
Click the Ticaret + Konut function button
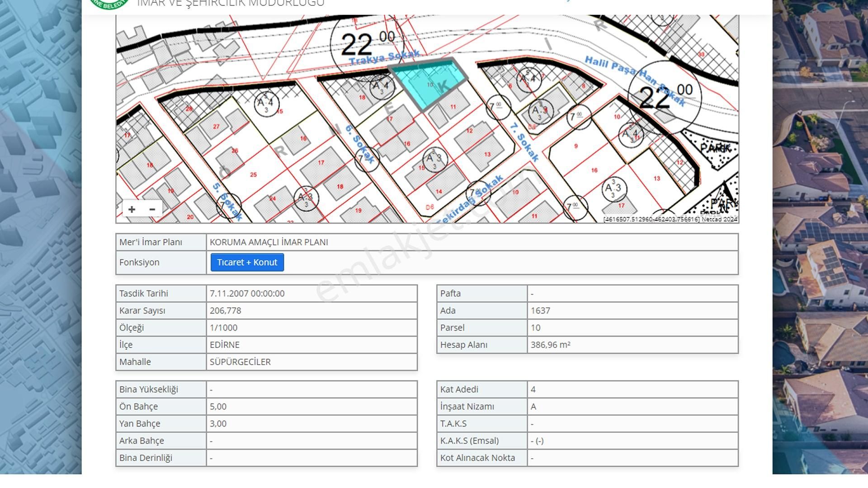coord(247,263)
